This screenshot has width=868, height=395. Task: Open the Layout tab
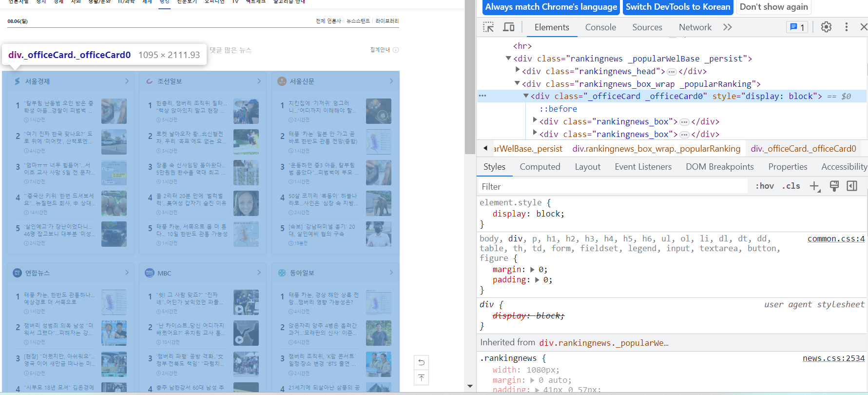click(x=587, y=167)
